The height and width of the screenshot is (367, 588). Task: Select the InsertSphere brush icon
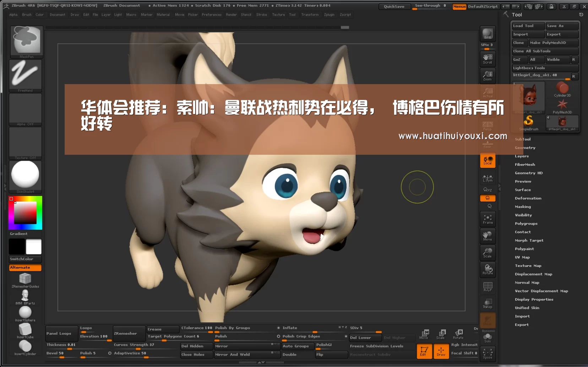coord(25,314)
